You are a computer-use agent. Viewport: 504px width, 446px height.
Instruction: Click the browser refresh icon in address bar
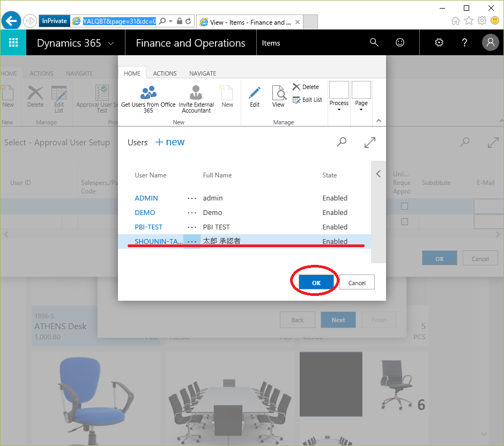(x=188, y=21)
